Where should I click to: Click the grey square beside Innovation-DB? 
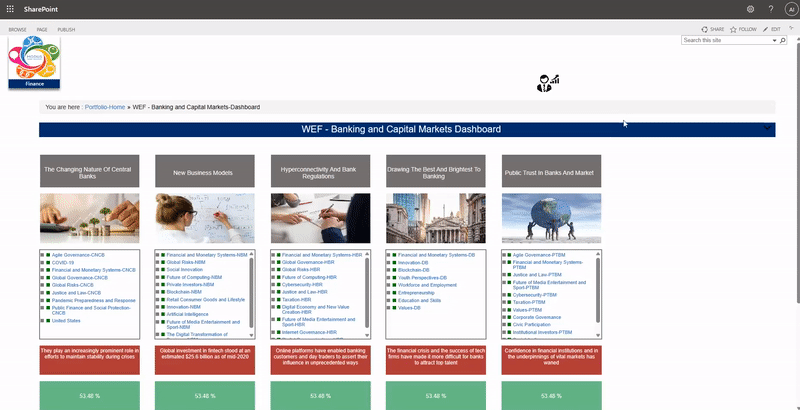click(389, 262)
